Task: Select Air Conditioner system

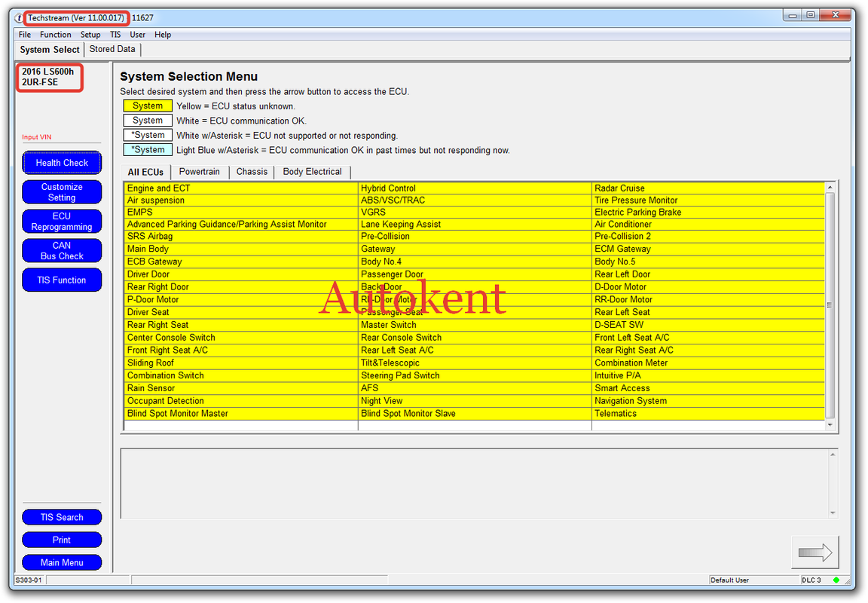Action: [x=708, y=225]
